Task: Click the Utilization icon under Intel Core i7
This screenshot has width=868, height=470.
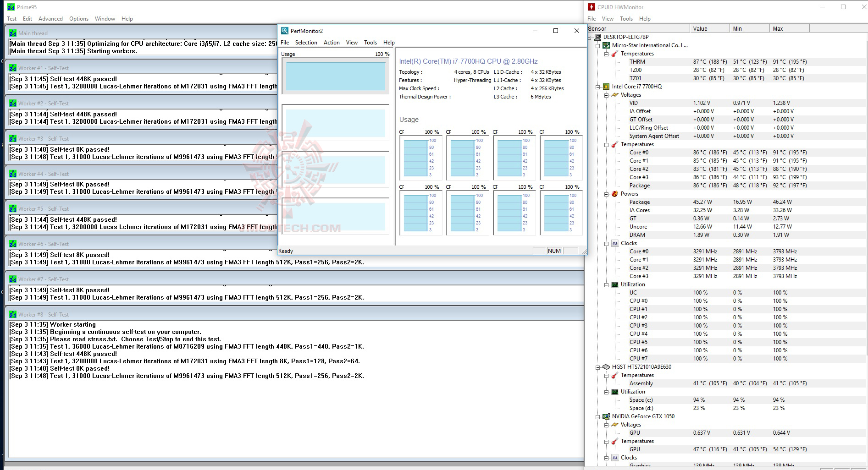Action: coord(615,284)
